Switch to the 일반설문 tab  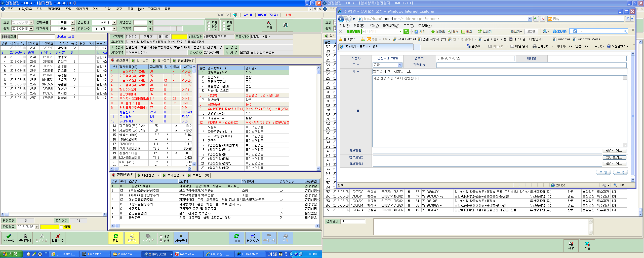point(140,60)
